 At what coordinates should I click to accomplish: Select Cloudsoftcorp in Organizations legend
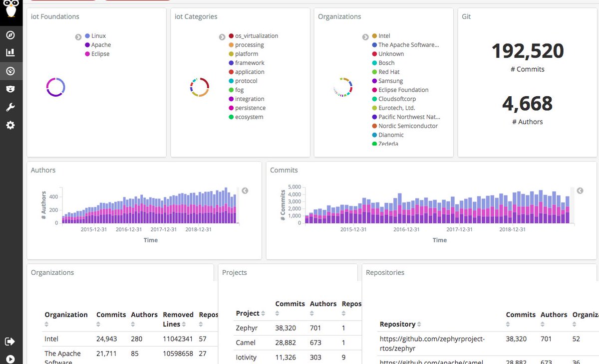[x=394, y=99]
